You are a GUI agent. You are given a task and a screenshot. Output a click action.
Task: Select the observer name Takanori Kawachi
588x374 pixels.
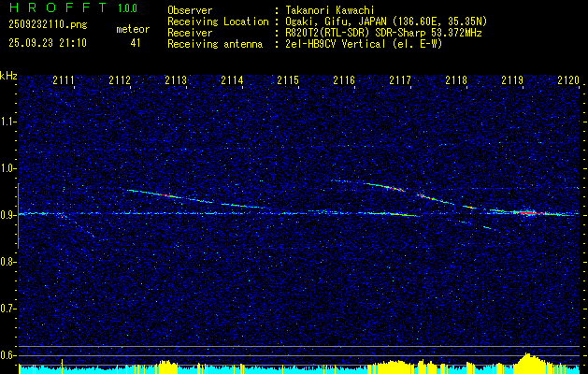[330, 10]
